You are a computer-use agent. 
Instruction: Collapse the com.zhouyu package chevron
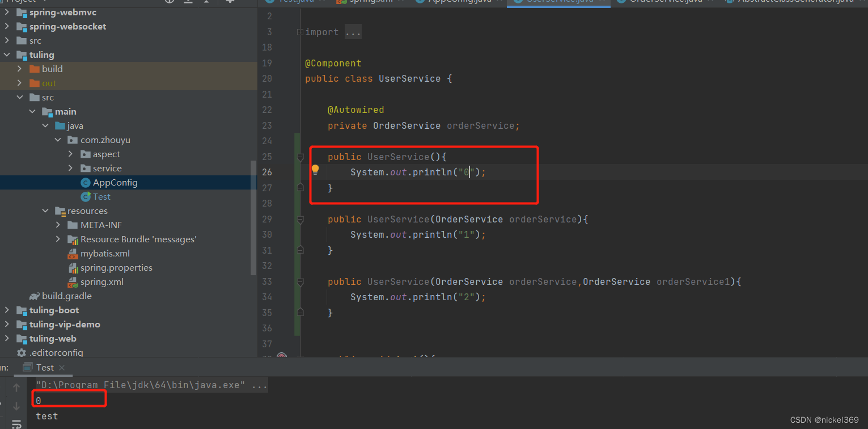pyautogui.click(x=58, y=140)
